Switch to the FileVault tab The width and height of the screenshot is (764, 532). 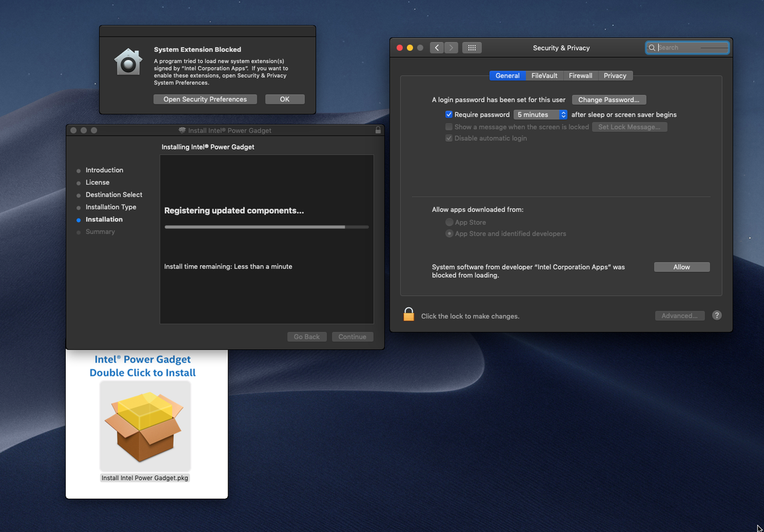(545, 76)
